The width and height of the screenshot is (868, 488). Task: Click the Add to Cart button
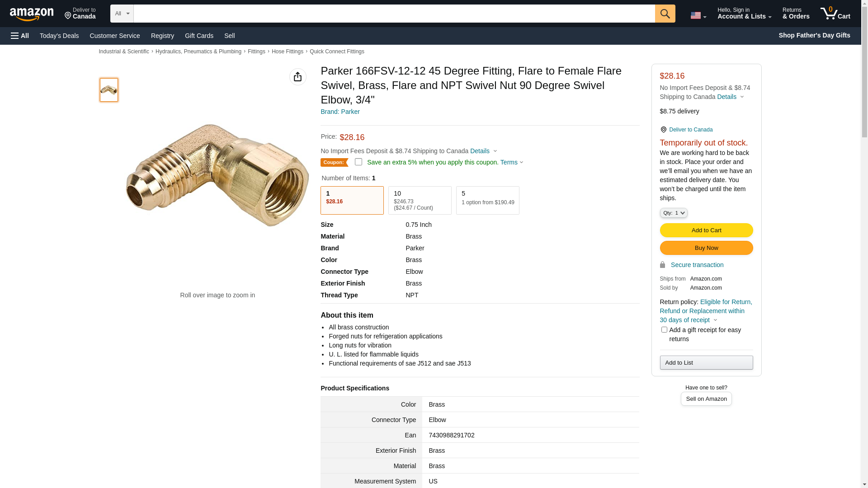click(x=706, y=230)
